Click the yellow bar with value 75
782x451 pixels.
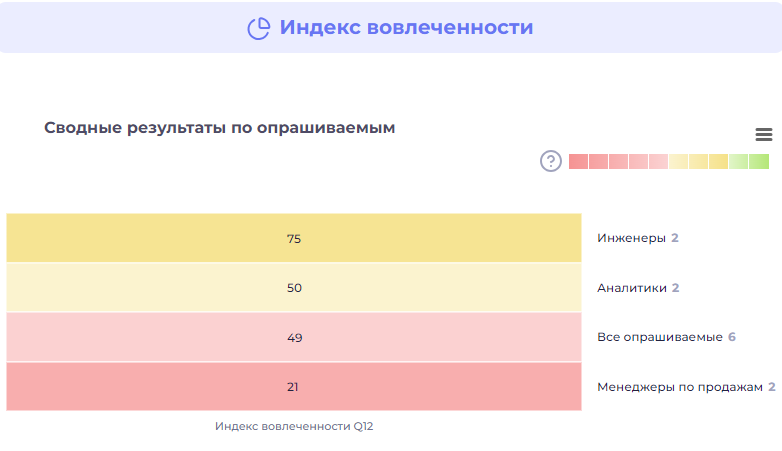[294, 238]
